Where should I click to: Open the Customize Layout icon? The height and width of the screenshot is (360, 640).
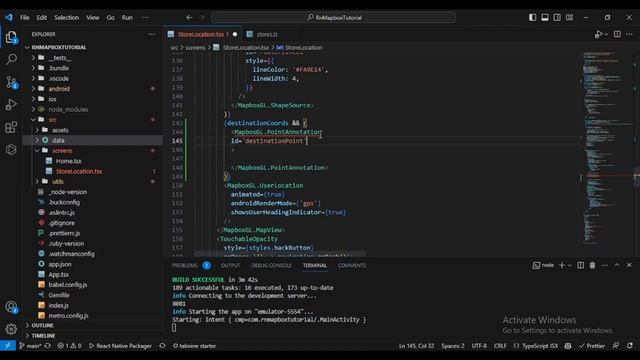(570, 17)
